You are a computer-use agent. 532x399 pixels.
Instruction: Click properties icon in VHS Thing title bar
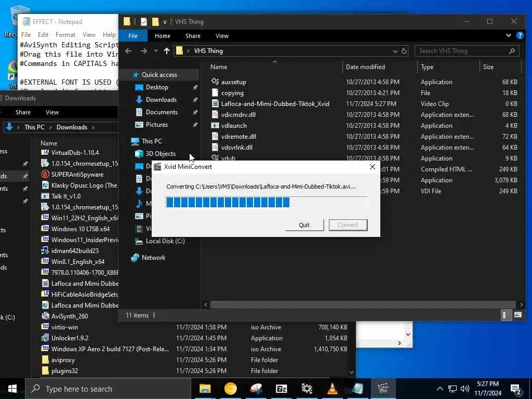(144, 22)
